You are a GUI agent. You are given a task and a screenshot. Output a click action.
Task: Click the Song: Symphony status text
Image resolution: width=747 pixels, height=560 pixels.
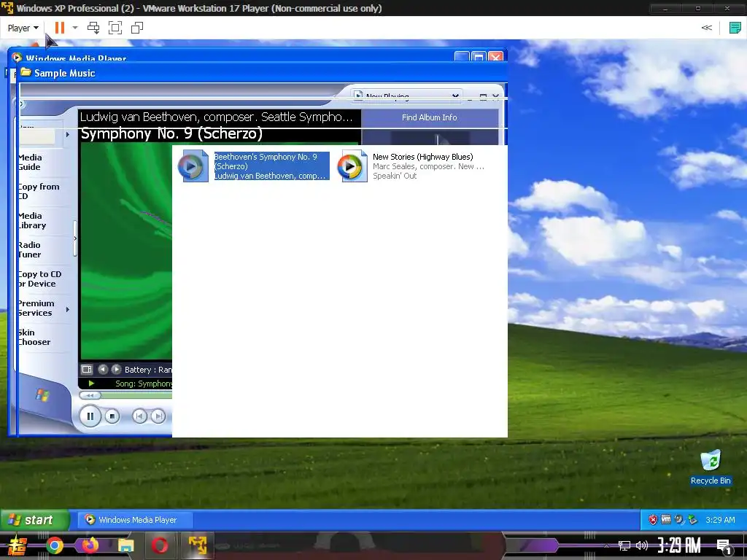[x=144, y=384]
